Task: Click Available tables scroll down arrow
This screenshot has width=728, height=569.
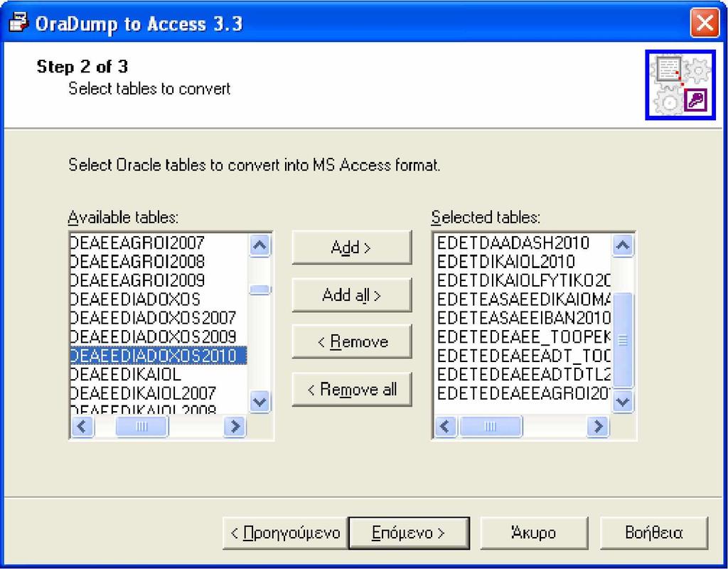Action: point(259,402)
